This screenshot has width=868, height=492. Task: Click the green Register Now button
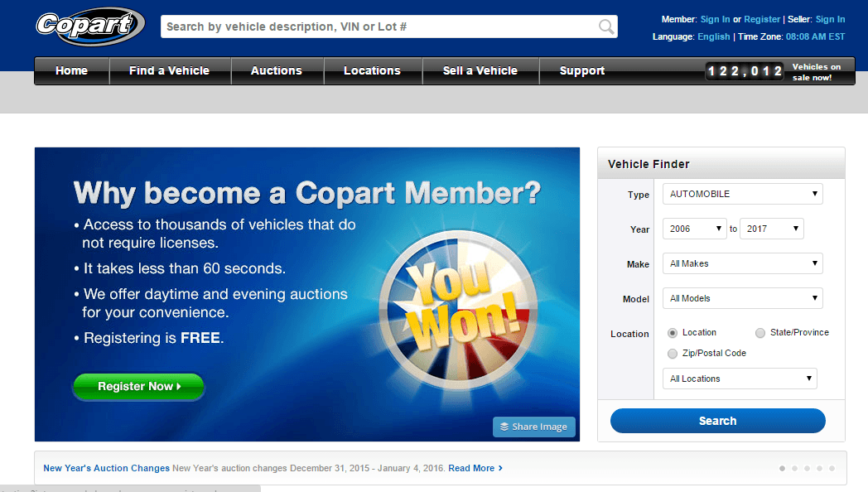138,386
